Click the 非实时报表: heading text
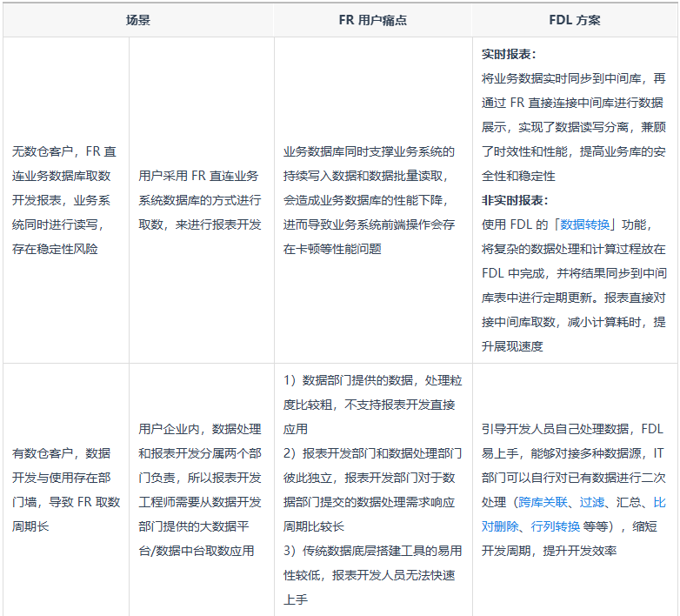Screen dimensions: 680x616 click(515, 200)
